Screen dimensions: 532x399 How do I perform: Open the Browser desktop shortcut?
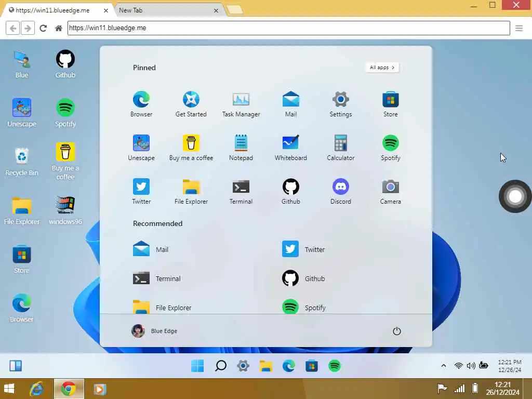coord(22,308)
